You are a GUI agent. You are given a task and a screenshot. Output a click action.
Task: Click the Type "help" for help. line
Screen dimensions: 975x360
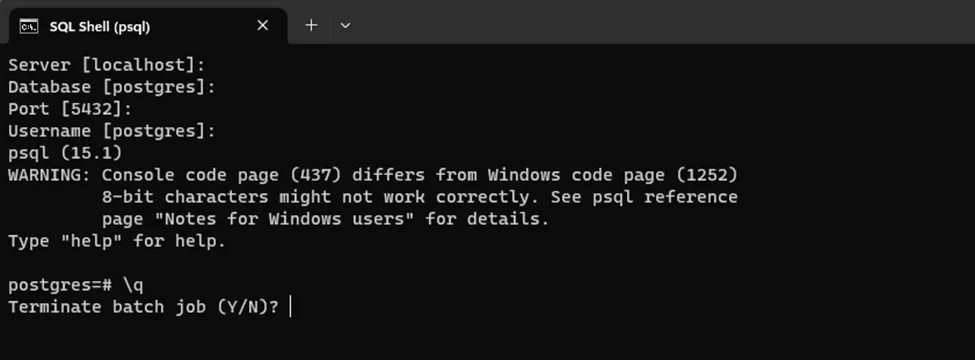pos(118,241)
